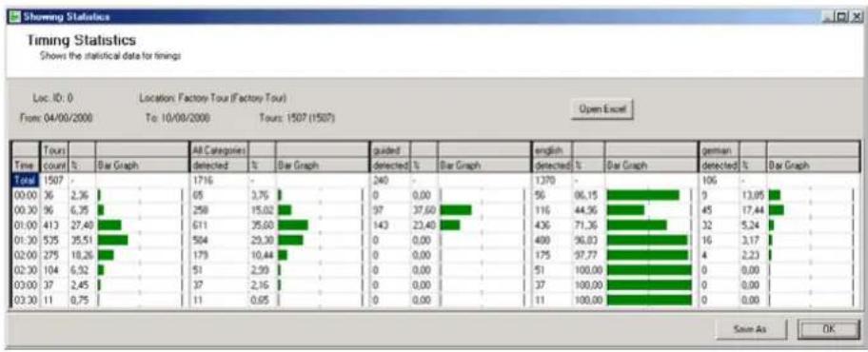This screenshot has height=352, width=868.
Task: Minimize the Showing Statistics window
Action: tap(829, 16)
